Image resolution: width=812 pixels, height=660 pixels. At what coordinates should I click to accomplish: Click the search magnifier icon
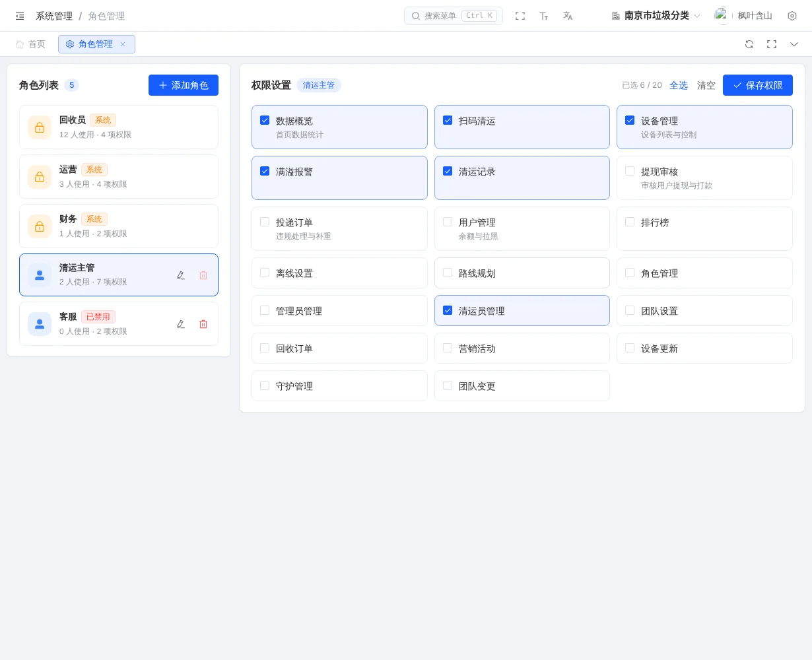pyautogui.click(x=416, y=16)
